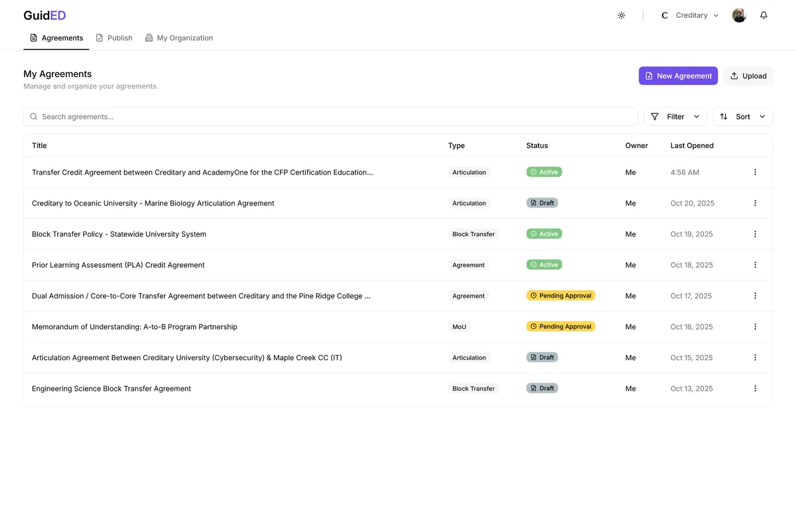796x532 pixels.
Task: Focus the Search agreements input field
Action: [x=332, y=117]
